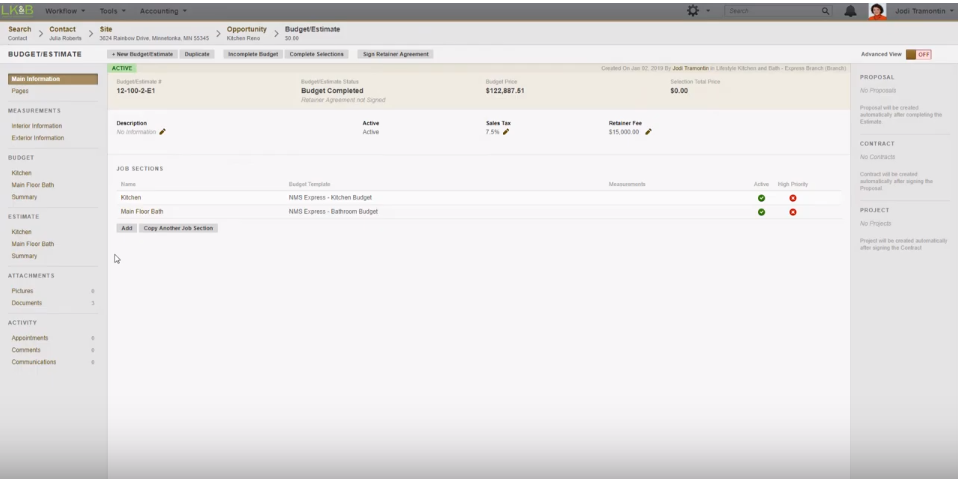Toggle Active checkmark for Kitchen section

click(761, 198)
